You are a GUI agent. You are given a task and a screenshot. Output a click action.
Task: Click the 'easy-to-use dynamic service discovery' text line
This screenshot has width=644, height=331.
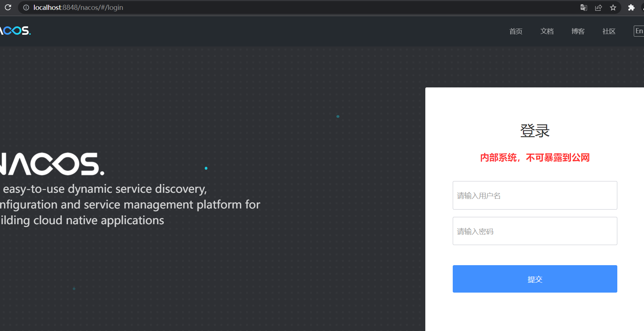(105, 189)
